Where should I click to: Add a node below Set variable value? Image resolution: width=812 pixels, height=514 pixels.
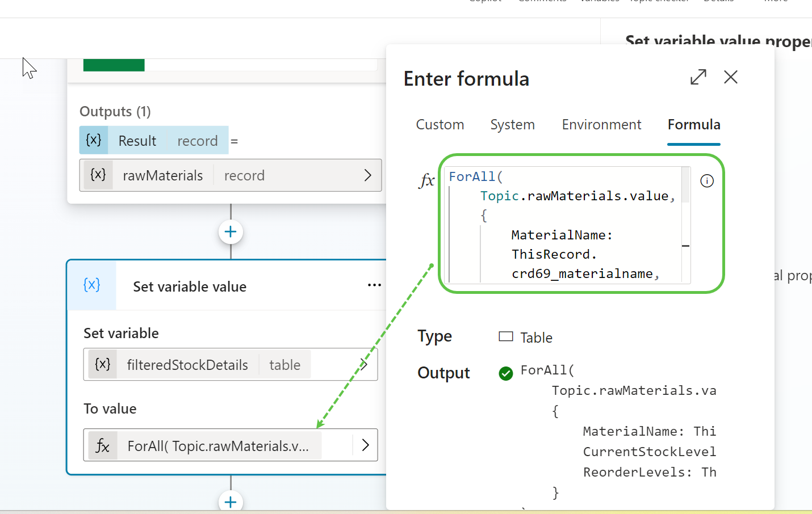(x=231, y=502)
